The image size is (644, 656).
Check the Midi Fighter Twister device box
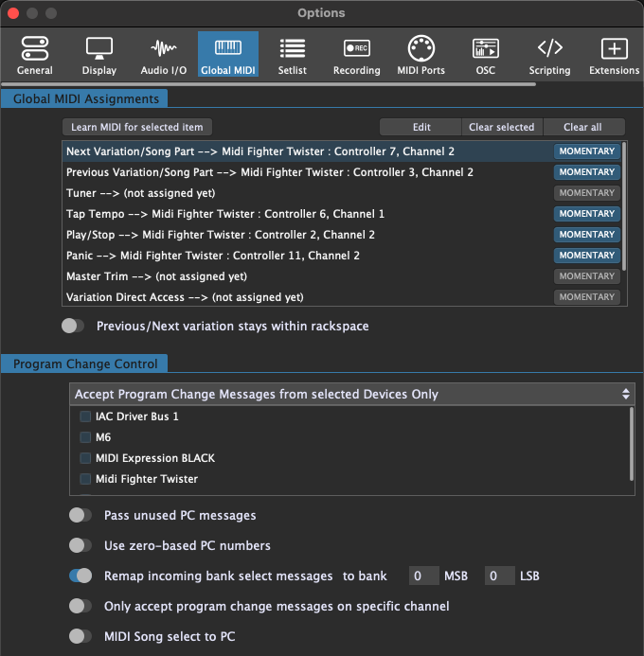[x=86, y=479]
